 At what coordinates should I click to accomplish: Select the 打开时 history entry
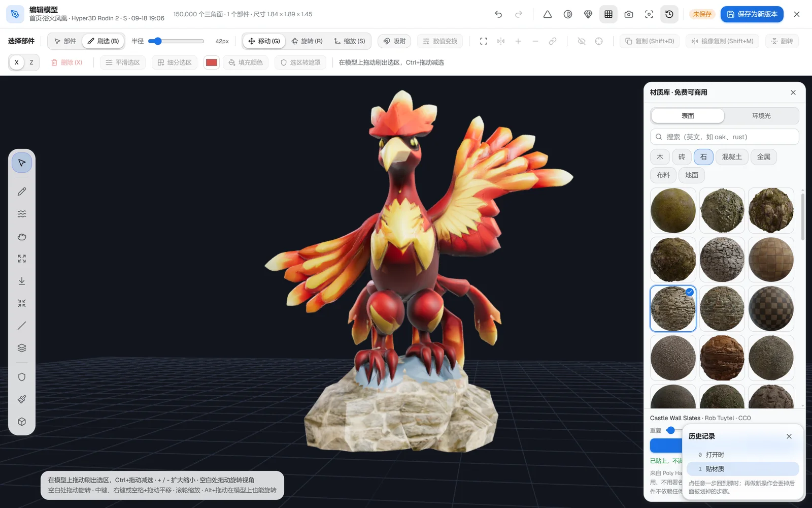point(743,455)
